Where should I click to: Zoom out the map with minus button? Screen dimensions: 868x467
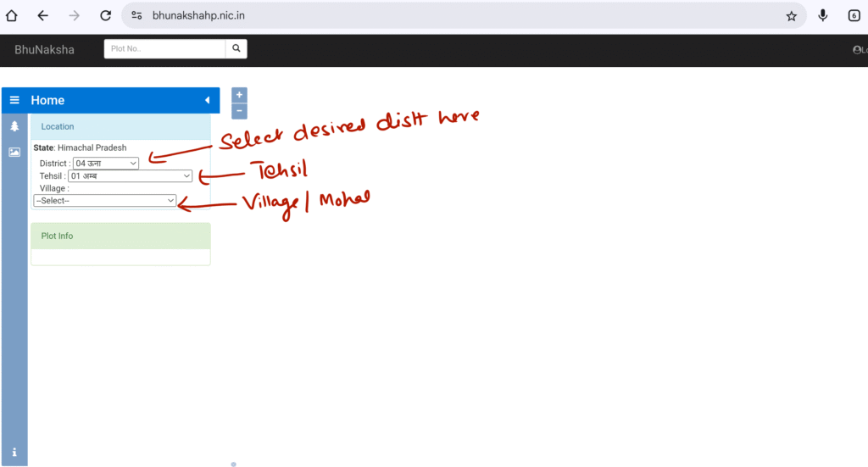pyautogui.click(x=239, y=111)
